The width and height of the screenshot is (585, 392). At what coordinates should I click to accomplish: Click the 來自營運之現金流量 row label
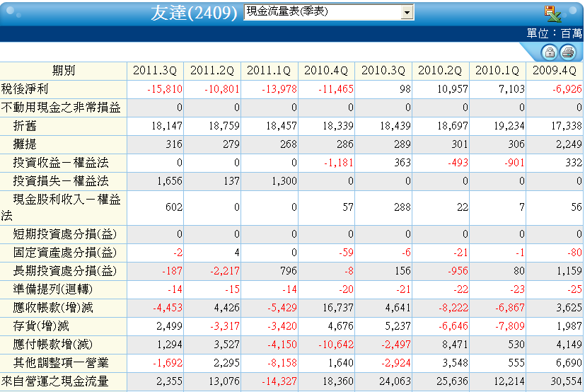point(55,381)
